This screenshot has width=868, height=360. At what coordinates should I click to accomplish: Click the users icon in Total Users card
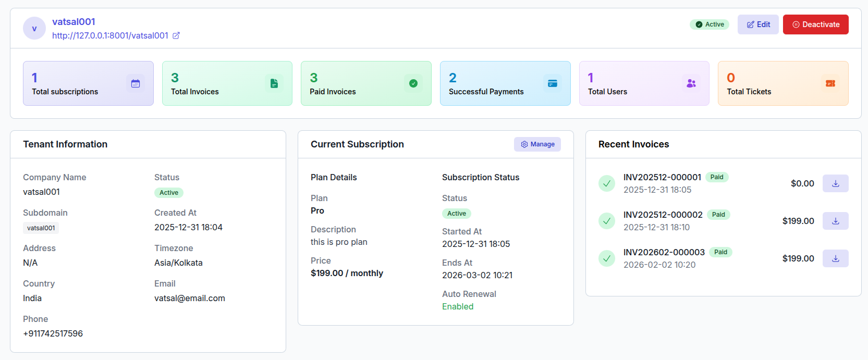click(691, 83)
